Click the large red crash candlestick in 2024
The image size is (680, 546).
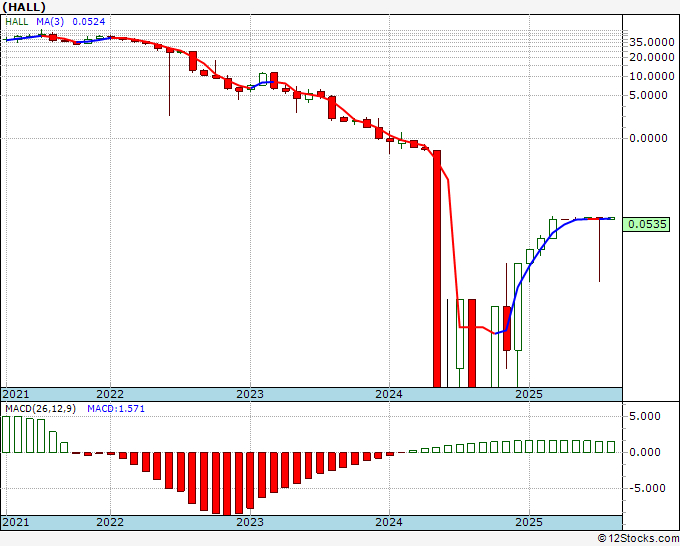point(437,269)
